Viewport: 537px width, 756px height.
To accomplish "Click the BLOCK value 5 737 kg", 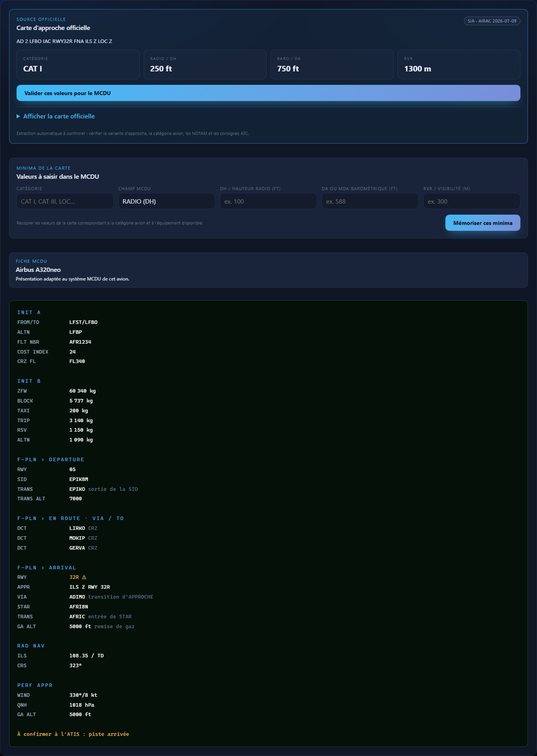I will [81, 401].
